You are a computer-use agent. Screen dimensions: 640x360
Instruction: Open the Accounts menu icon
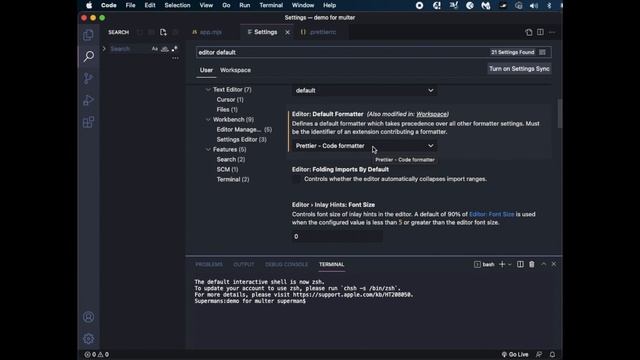pyautogui.click(x=88, y=317)
